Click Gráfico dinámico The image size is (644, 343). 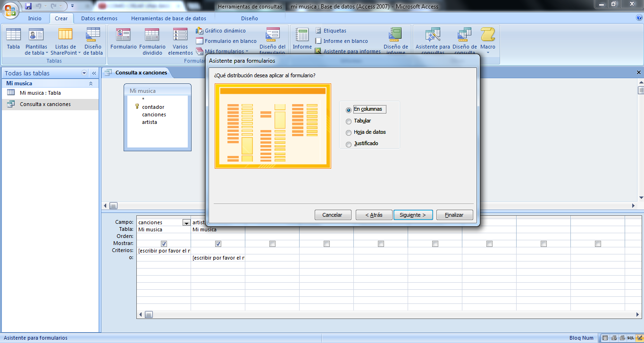coord(220,31)
